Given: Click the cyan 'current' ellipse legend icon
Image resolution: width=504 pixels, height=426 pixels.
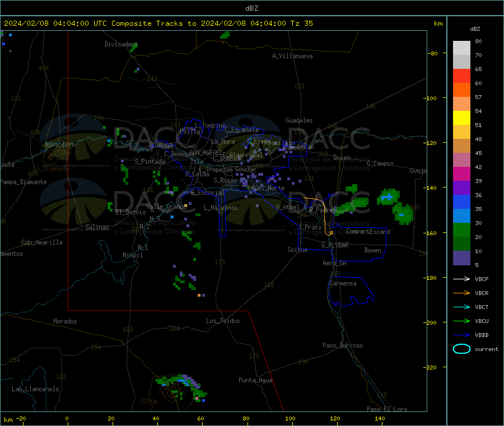Looking at the screenshot, I should coord(461,349).
